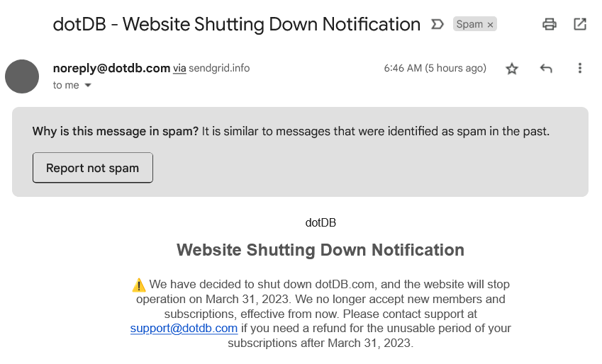The height and width of the screenshot is (364, 602).
Task: Click the 6:46 AM timestamp
Action: tap(435, 68)
